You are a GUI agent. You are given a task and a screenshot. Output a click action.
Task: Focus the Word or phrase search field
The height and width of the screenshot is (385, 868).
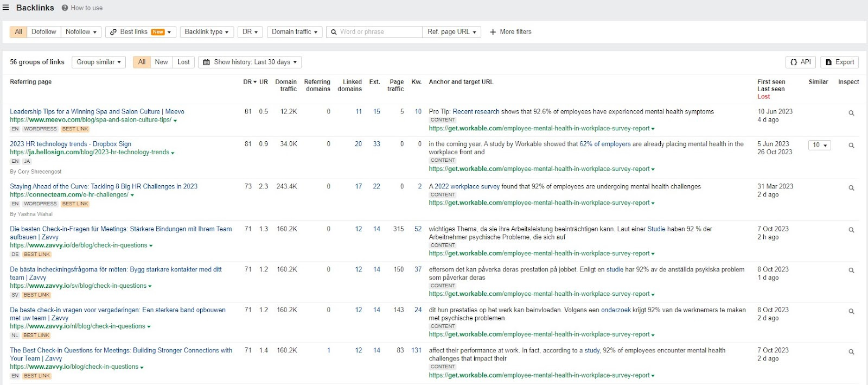click(x=374, y=32)
